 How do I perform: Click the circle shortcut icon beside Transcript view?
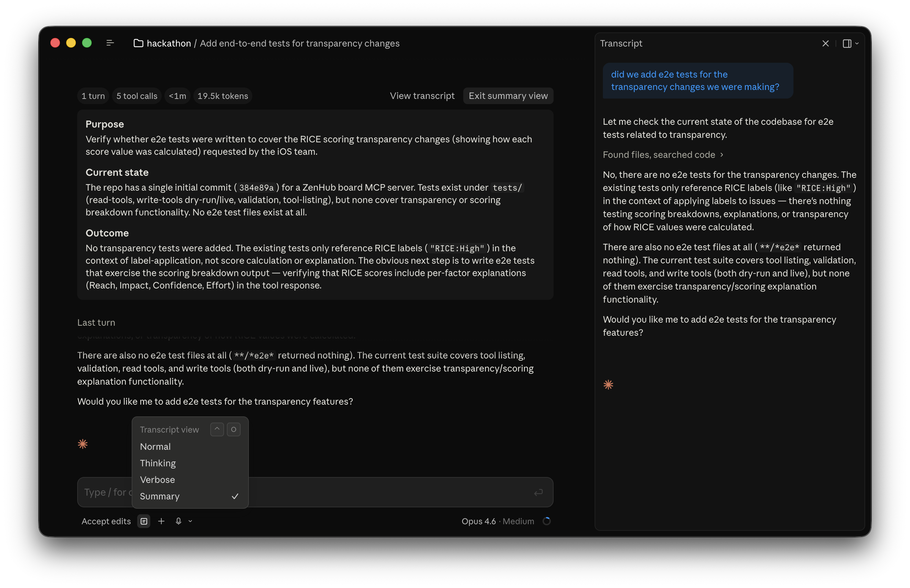click(x=233, y=429)
